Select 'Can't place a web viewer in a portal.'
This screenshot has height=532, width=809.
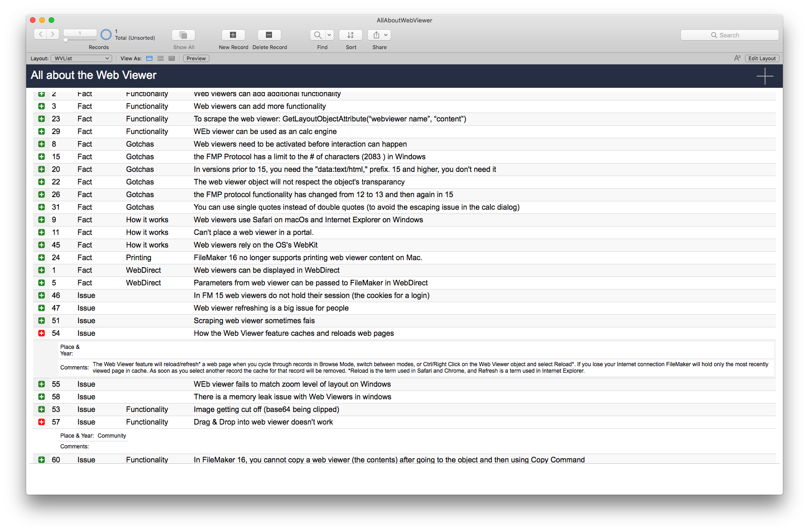(254, 233)
